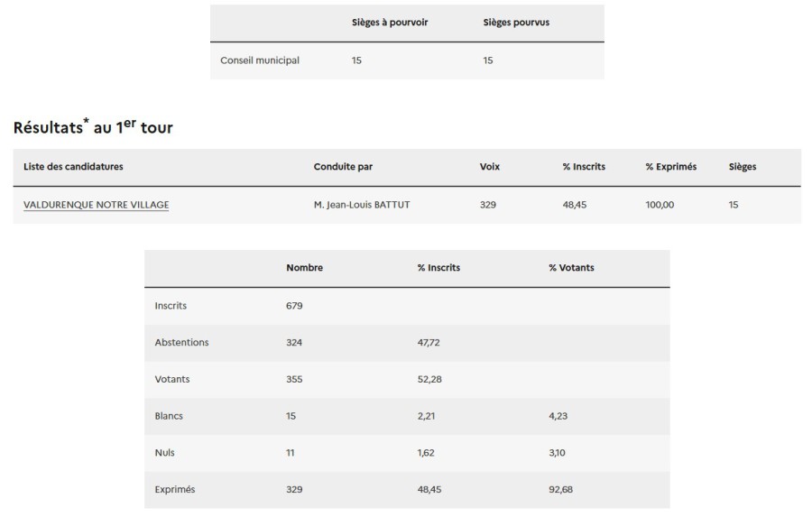The image size is (812, 517).
Task: Select the Blancs row label
Action: pos(169,416)
